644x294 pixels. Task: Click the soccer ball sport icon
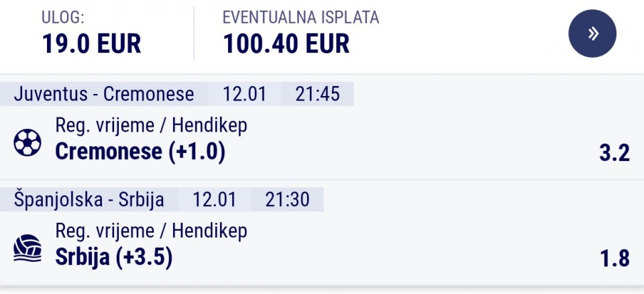(x=28, y=142)
